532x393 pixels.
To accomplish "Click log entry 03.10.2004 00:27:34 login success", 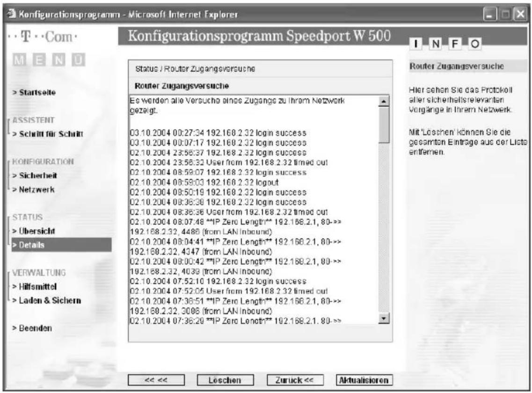I will pos(218,133).
